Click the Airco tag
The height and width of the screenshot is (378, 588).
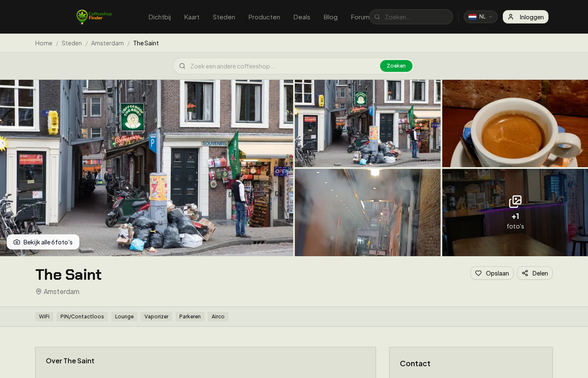coord(218,317)
